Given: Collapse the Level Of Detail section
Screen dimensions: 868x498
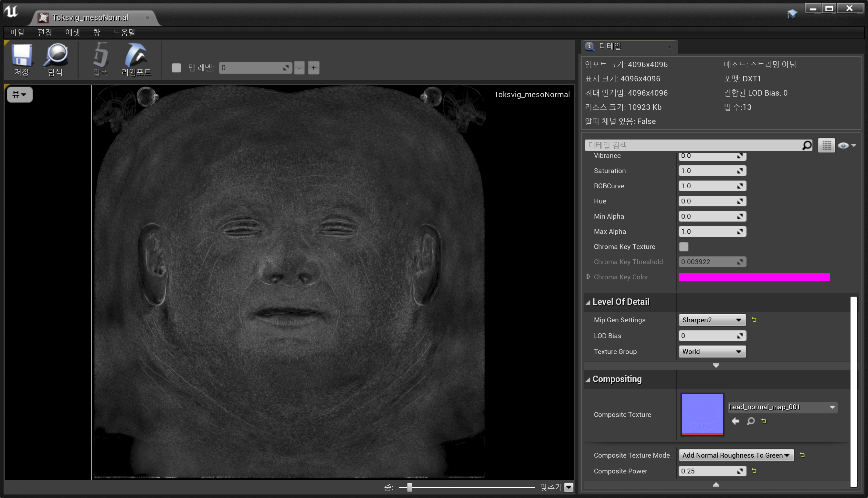Looking at the screenshot, I should click(588, 302).
